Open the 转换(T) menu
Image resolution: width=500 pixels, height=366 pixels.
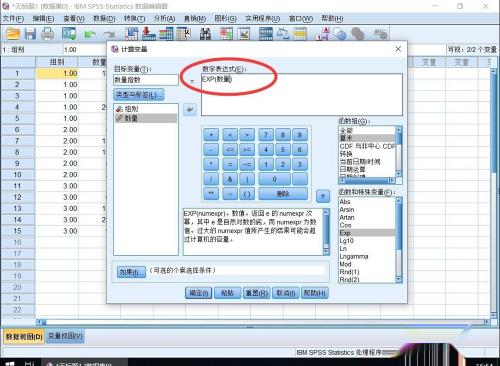click(134, 18)
